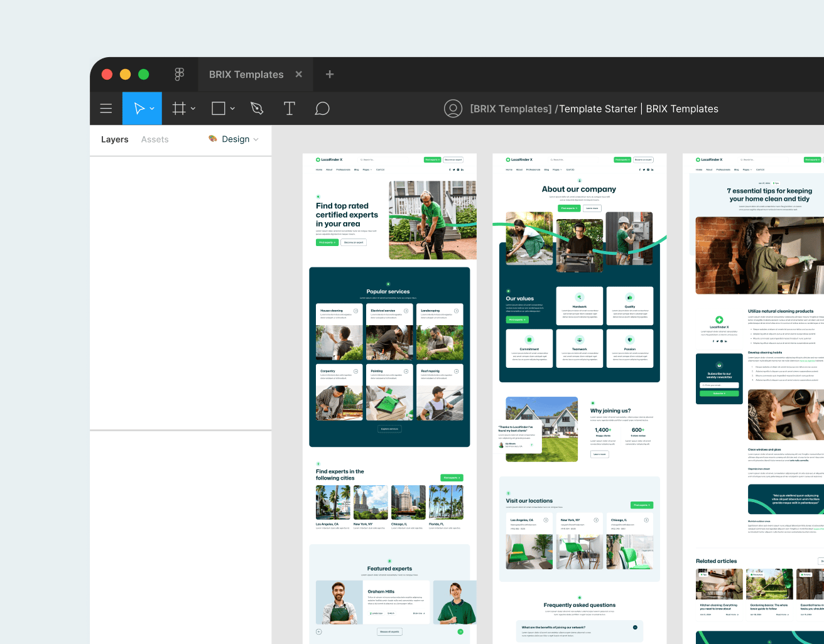Select the Comment bubble tool
This screenshot has width=824, height=644.
pos(322,109)
